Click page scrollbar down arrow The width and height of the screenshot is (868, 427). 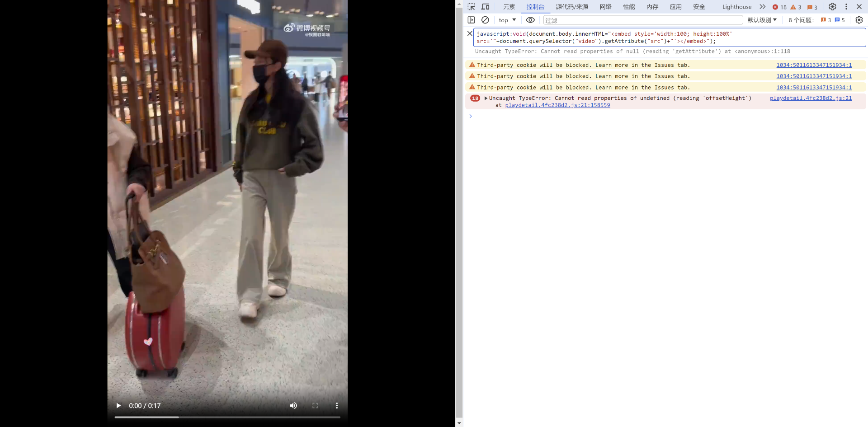coord(459,423)
